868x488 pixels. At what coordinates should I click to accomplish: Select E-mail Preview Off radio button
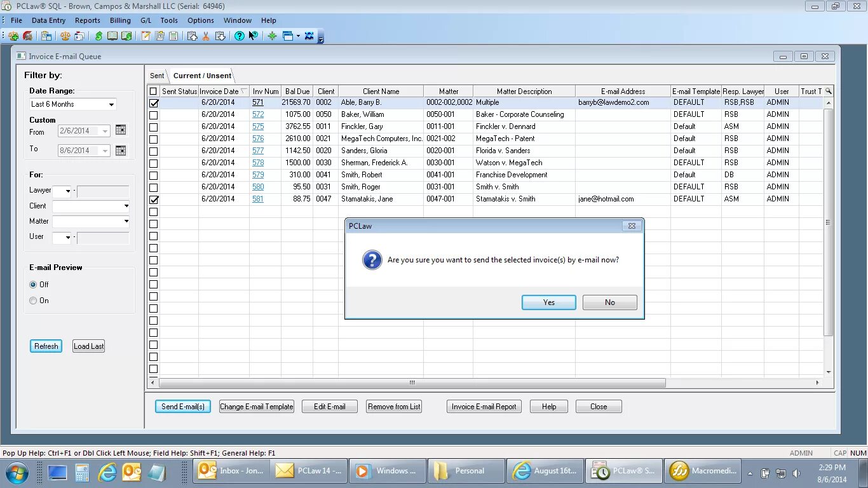[x=33, y=285]
